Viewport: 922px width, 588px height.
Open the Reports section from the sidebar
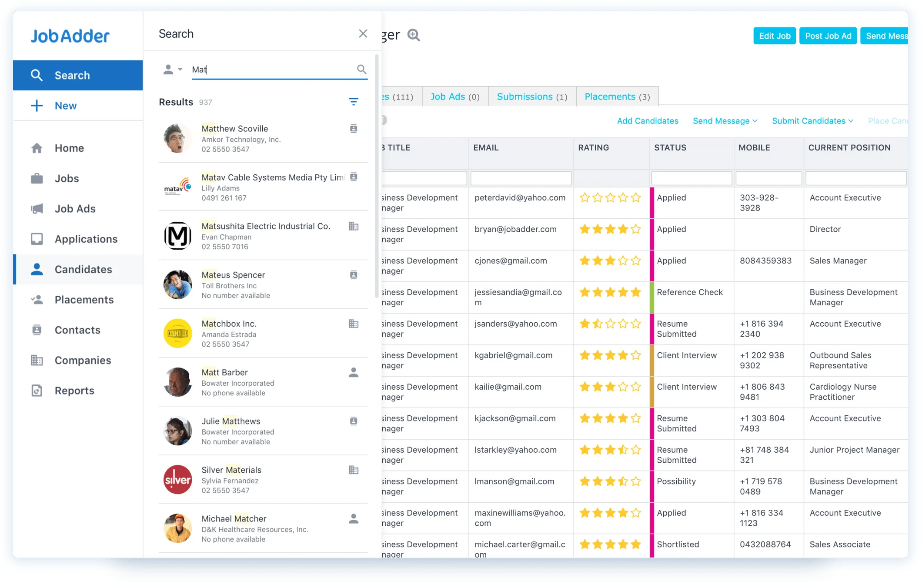74,390
